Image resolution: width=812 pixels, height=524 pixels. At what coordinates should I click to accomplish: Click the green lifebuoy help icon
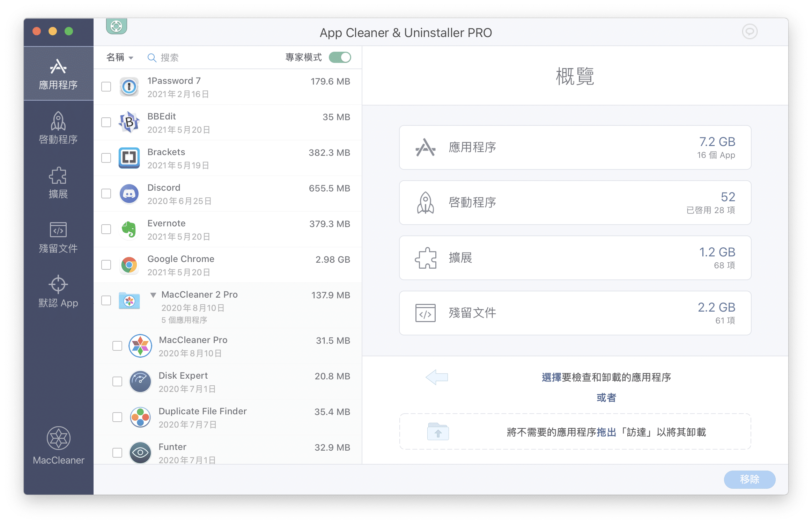tap(116, 26)
